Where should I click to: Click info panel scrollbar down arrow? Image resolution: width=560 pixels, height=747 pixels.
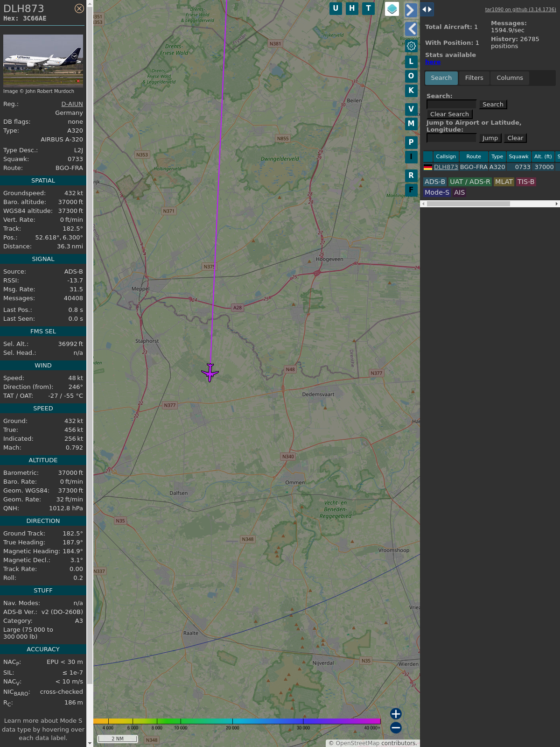90,743
